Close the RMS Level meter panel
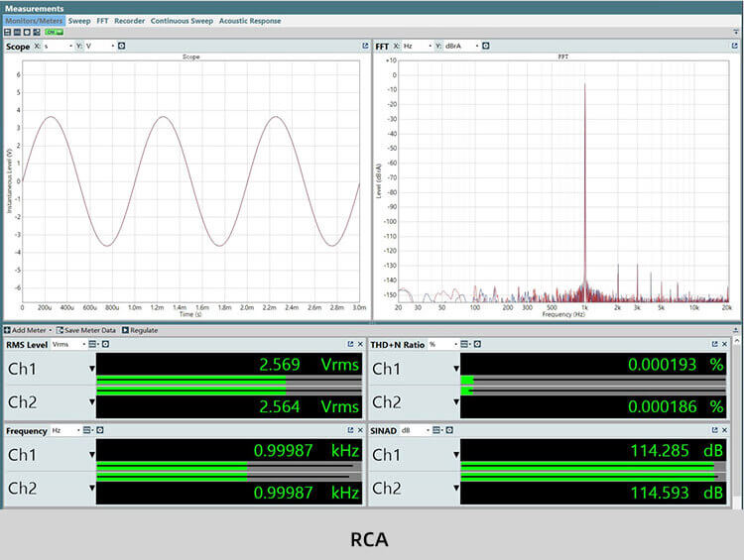The width and height of the screenshot is (744, 560). tap(360, 344)
